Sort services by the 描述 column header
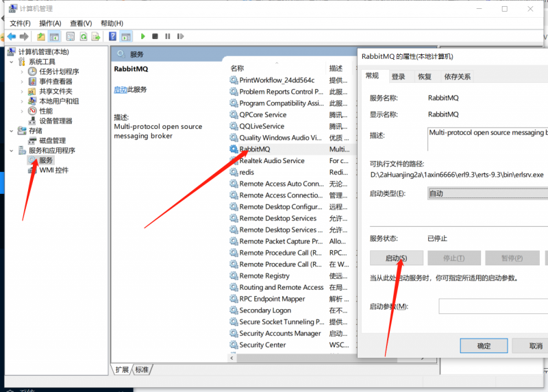Screen dimensions: 548x392 [x=336, y=69]
